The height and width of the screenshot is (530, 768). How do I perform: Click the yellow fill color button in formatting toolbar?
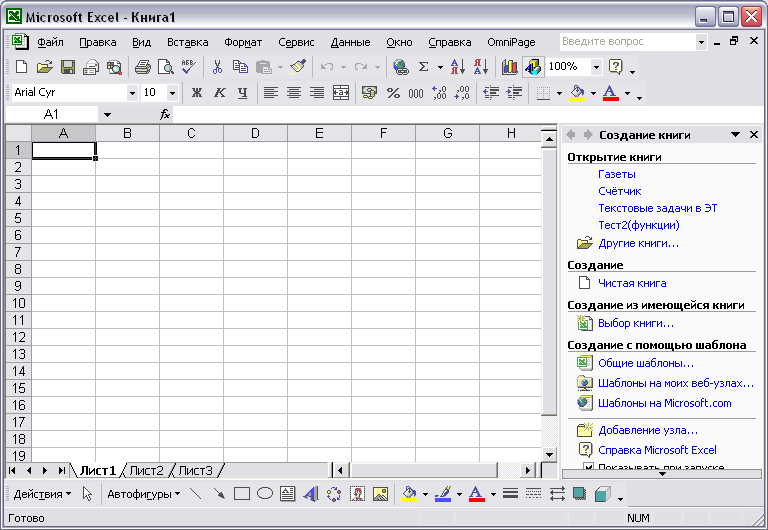coord(577,93)
